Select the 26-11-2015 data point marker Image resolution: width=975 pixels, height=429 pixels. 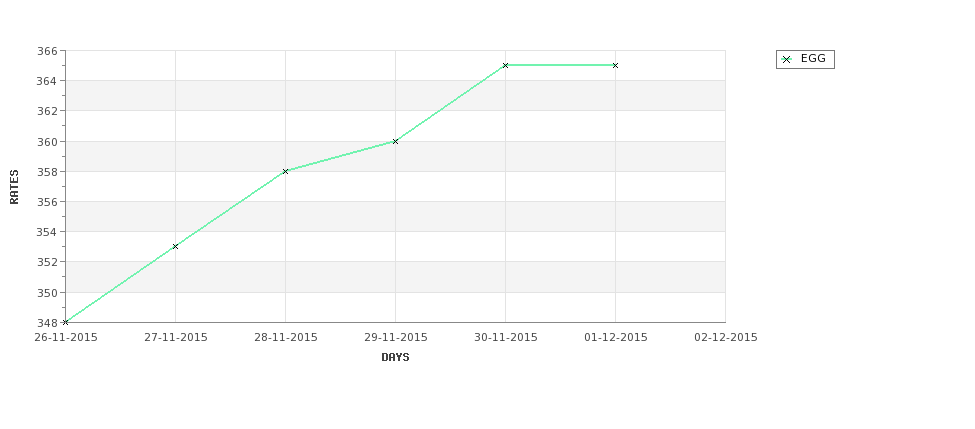click(x=65, y=322)
